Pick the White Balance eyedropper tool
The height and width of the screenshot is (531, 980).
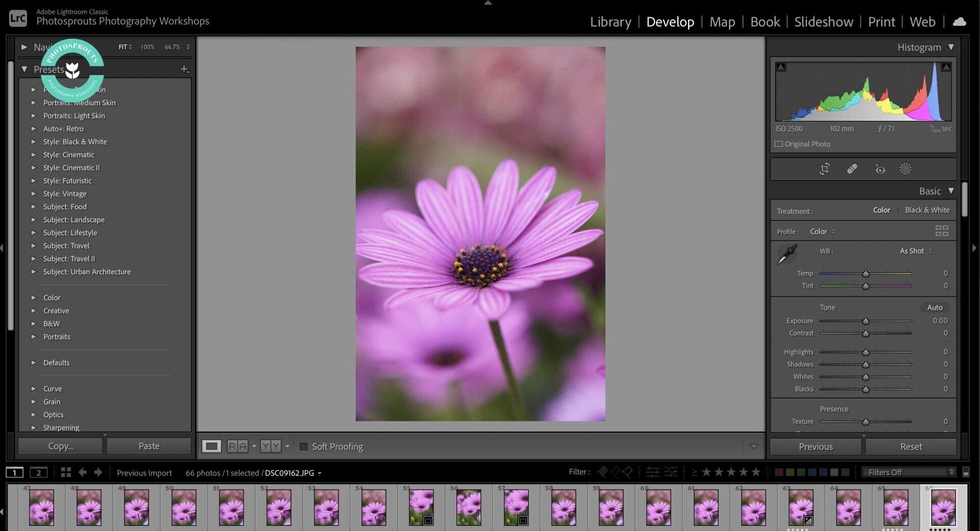(x=787, y=254)
